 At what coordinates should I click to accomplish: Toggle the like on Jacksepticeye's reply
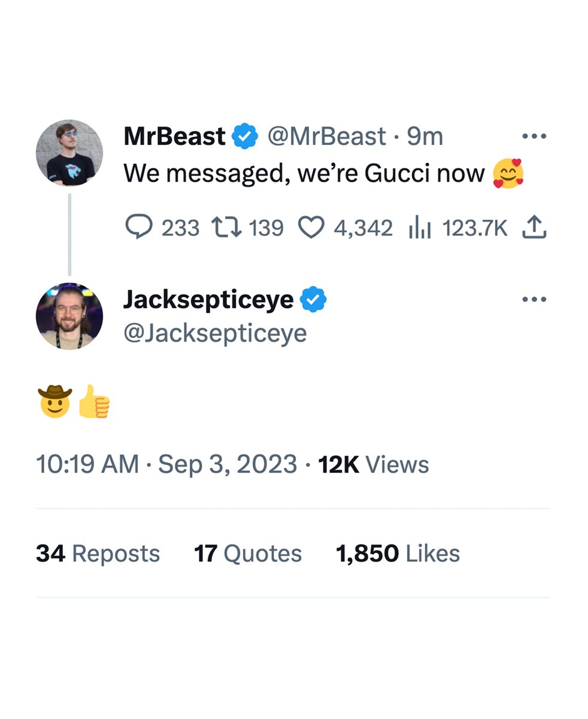tap(311, 227)
